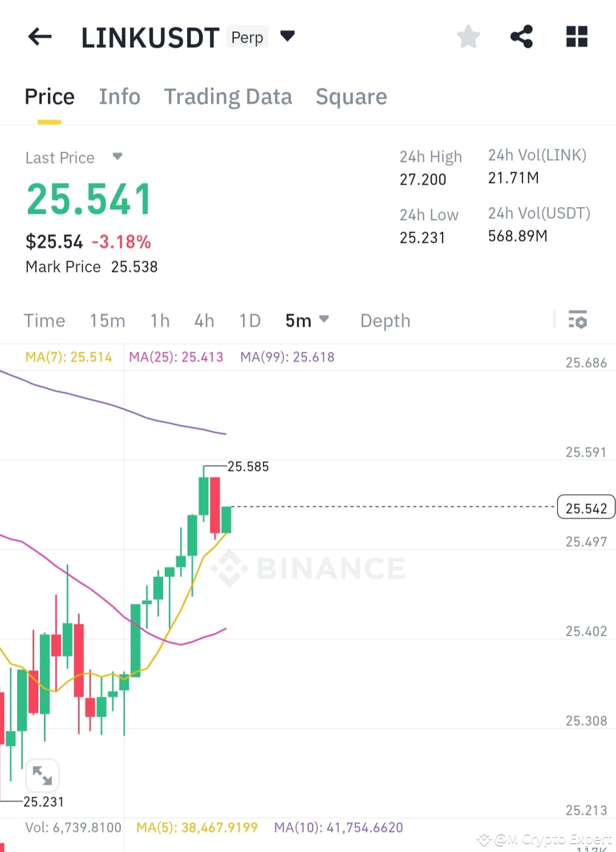Tap the 25.542 current price marker

point(585,508)
